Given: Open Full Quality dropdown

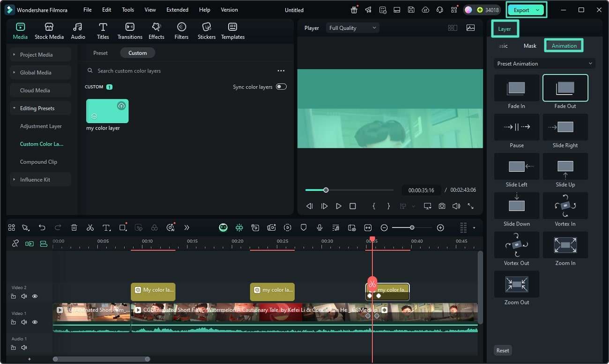Looking at the screenshot, I should pyautogui.click(x=353, y=28).
